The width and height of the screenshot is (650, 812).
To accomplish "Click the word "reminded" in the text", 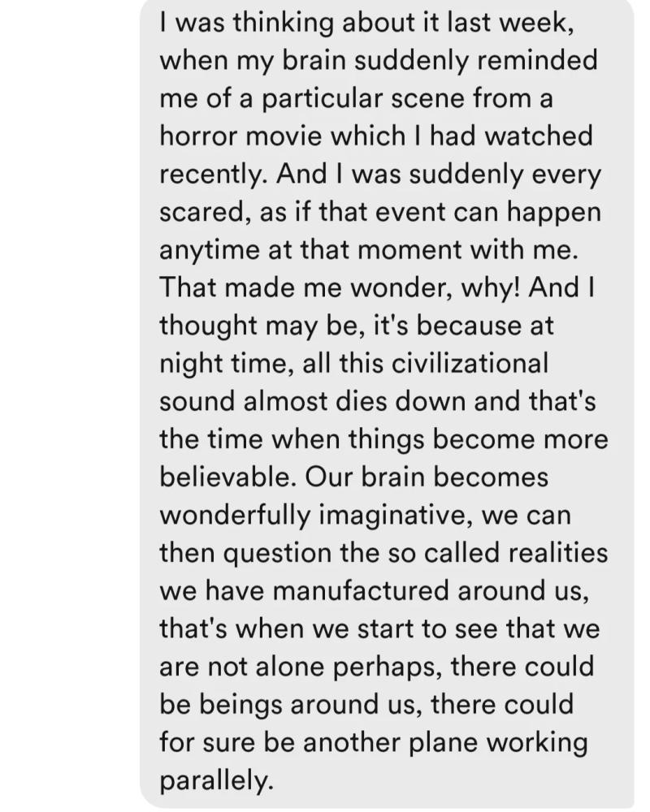I will click(x=536, y=61).
